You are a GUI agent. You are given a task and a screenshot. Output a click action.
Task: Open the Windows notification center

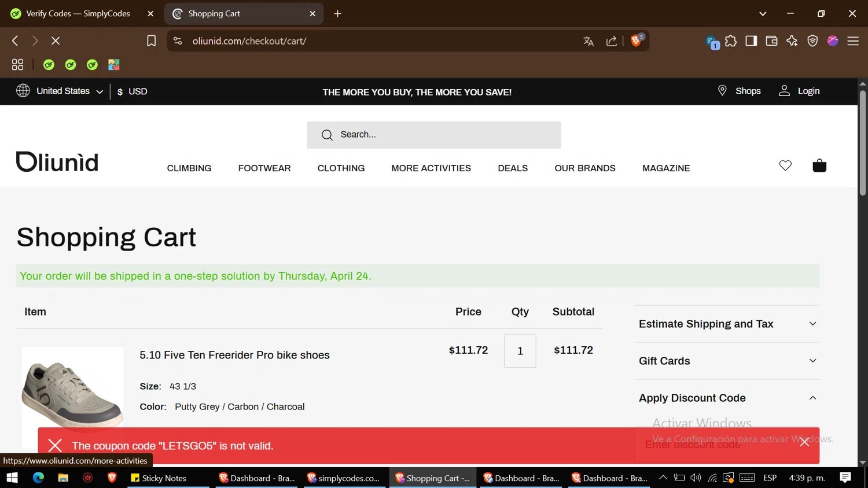tap(845, 478)
